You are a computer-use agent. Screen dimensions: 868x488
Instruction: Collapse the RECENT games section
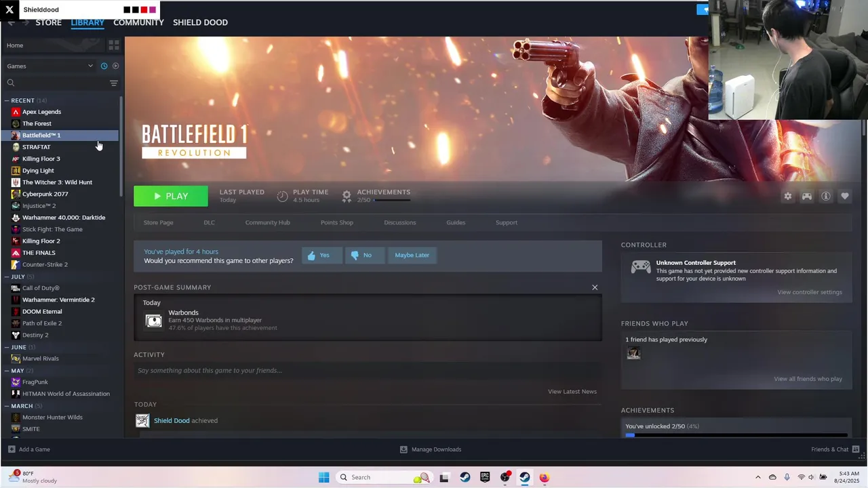pyautogui.click(x=7, y=100)
